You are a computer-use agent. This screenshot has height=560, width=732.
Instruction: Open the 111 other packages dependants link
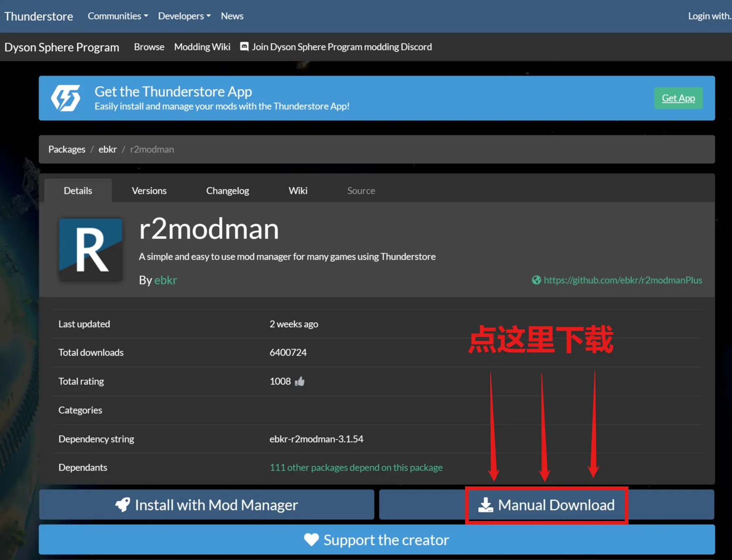point(356,467)
